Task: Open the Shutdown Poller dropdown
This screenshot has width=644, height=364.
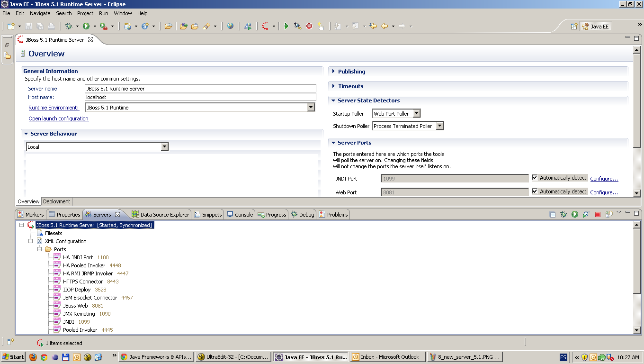Action: tap(439, 126)
